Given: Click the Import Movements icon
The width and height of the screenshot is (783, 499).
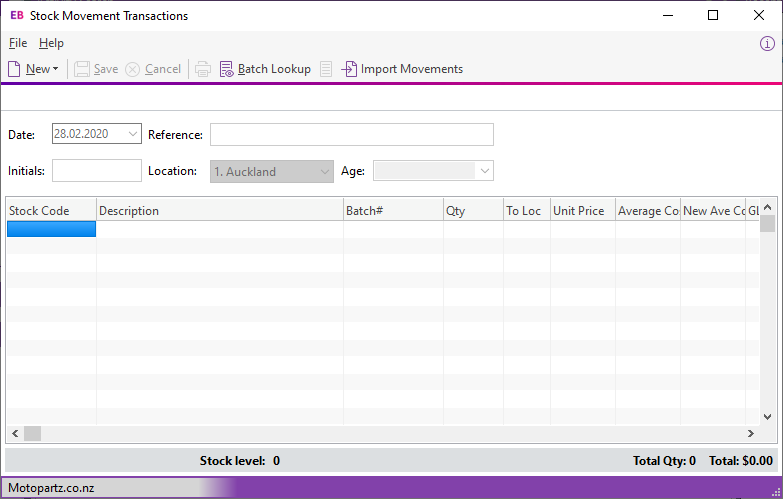Looking at the screenshot, I should [x=349, y=69].
